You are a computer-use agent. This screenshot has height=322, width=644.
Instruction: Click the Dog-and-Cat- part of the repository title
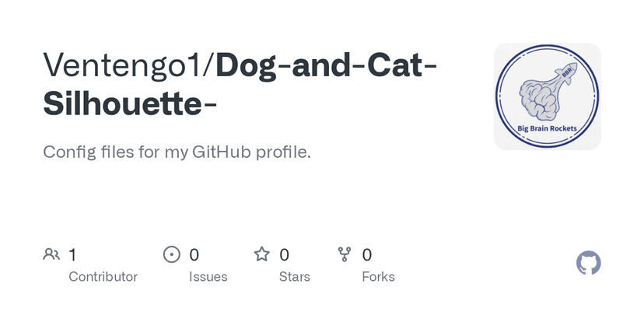pyautogui.click(x=326, y=65)
